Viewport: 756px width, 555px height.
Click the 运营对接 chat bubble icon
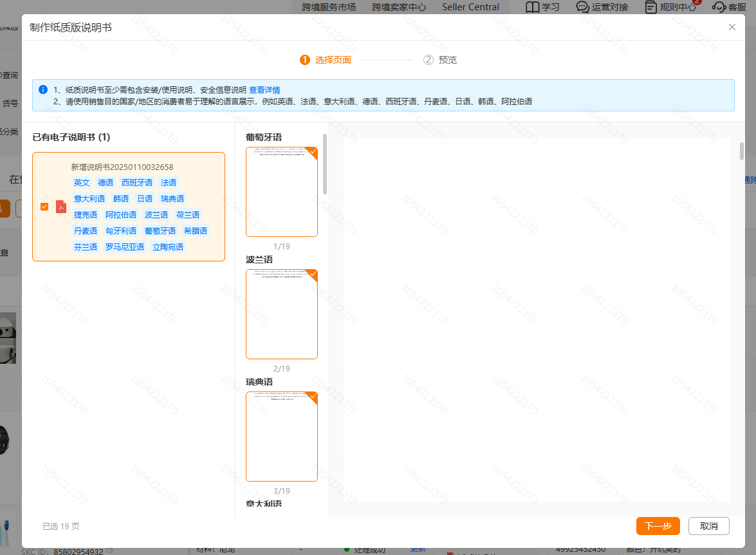tap(582, 7)
